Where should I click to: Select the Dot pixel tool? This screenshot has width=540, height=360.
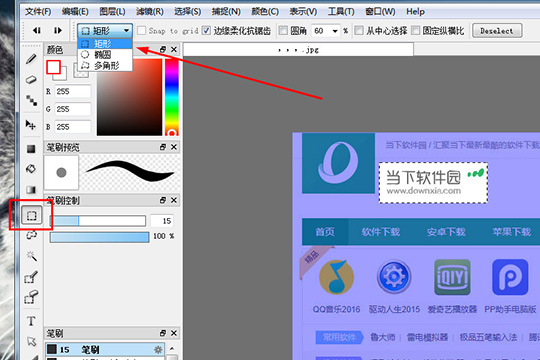31,101
